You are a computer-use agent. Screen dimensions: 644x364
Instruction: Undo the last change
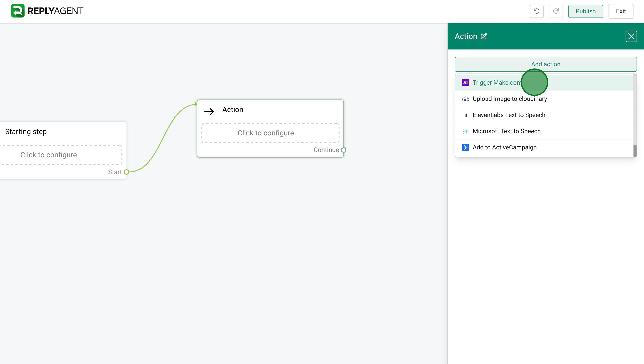click(536, 11)
